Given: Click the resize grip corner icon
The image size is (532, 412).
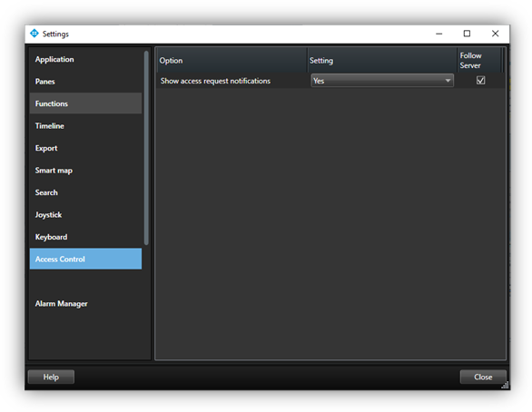Looking at the screenshot, I should [505, 385].
